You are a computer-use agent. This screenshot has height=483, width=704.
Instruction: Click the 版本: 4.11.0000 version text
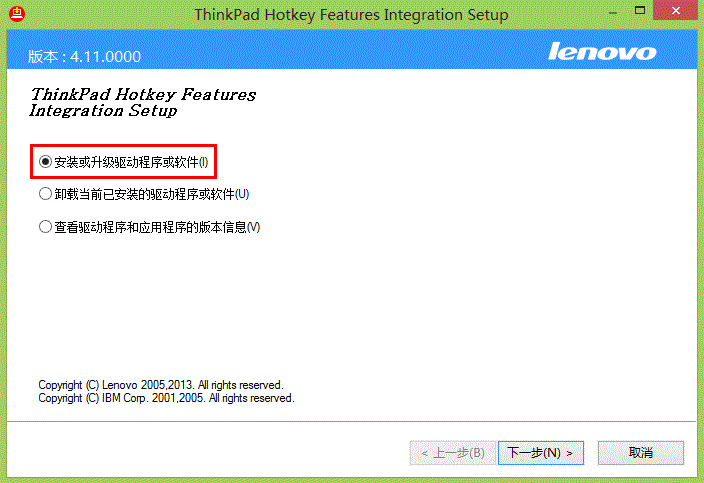(84, 57)
